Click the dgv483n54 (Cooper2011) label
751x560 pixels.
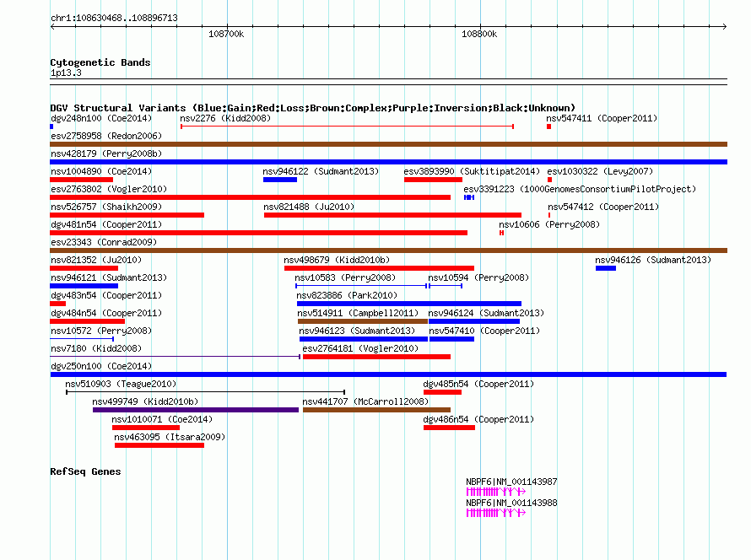(x=106, y=295)
